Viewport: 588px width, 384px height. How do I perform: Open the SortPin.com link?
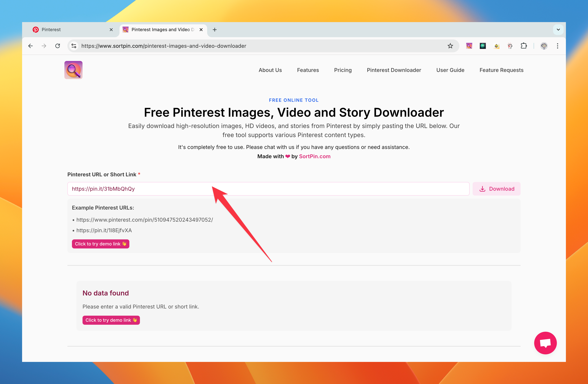click(315, 156)
